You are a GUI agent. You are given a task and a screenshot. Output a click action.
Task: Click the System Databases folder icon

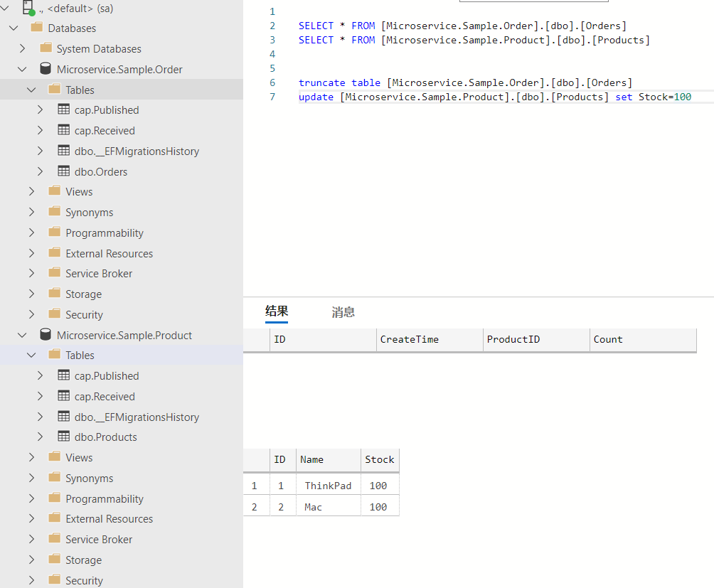coord(46,48)
